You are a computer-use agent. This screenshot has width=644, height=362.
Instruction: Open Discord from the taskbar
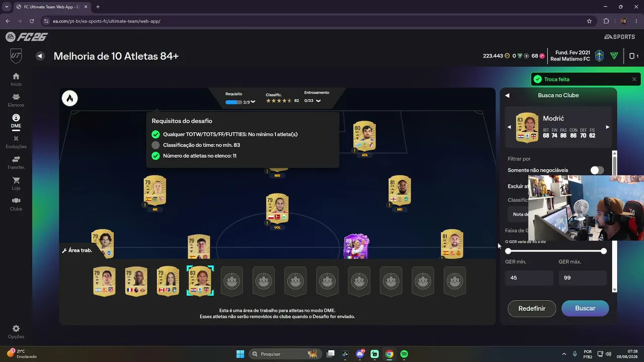[x=360, y=354]
